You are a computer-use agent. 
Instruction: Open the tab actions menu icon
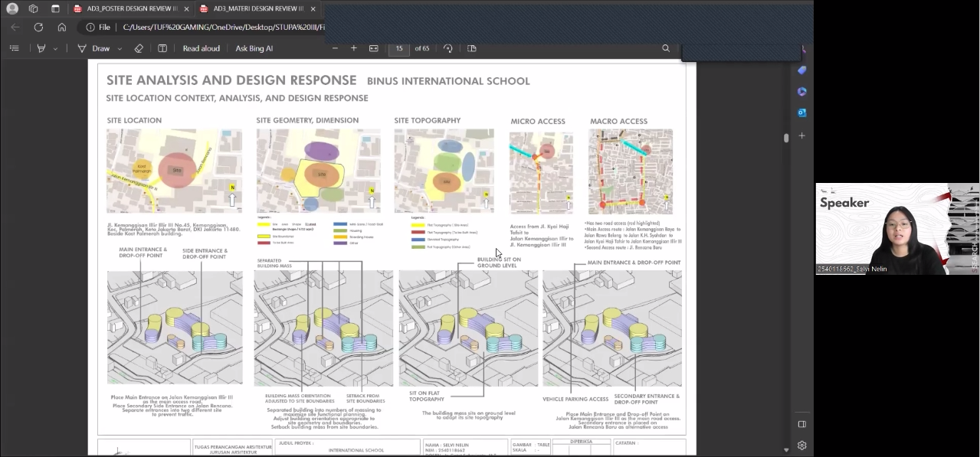tap(55, 8)
